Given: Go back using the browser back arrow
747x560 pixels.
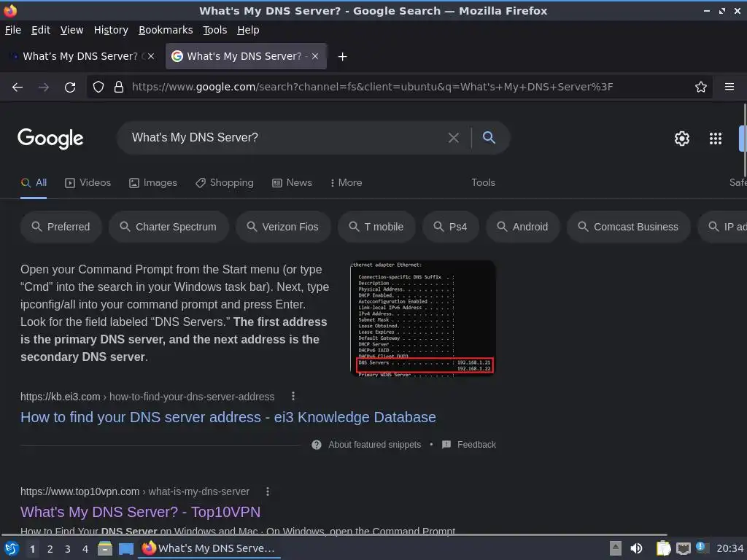Looking at the screenshot, I should [x=18, y=87].
